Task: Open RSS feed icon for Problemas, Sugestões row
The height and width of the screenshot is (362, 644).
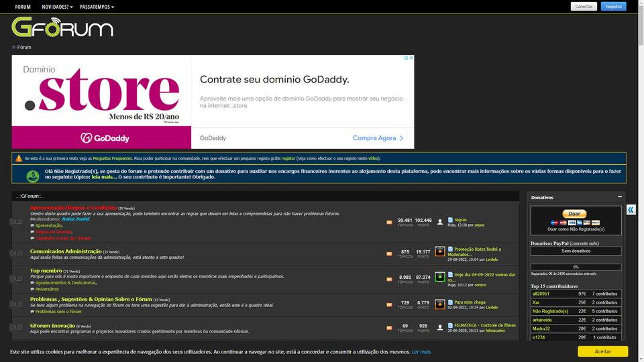Action: point(389,304)
